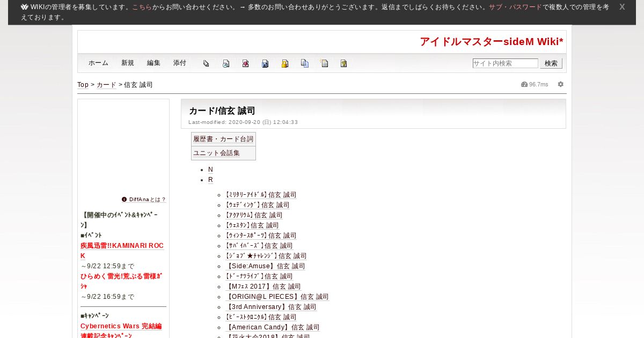Click the diff icon with red arrow

tap(245, 63)
